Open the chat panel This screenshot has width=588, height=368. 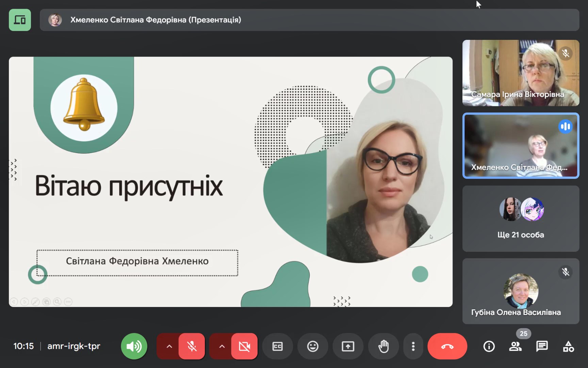point(542,347)
